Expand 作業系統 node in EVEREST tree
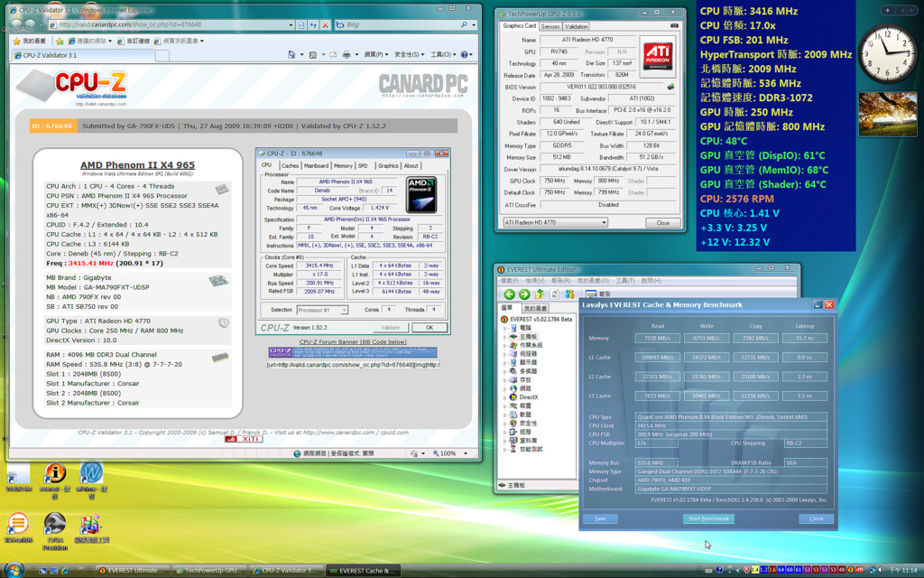The height and width of the screenshot is (578, 924). click(x=504, y=345)
